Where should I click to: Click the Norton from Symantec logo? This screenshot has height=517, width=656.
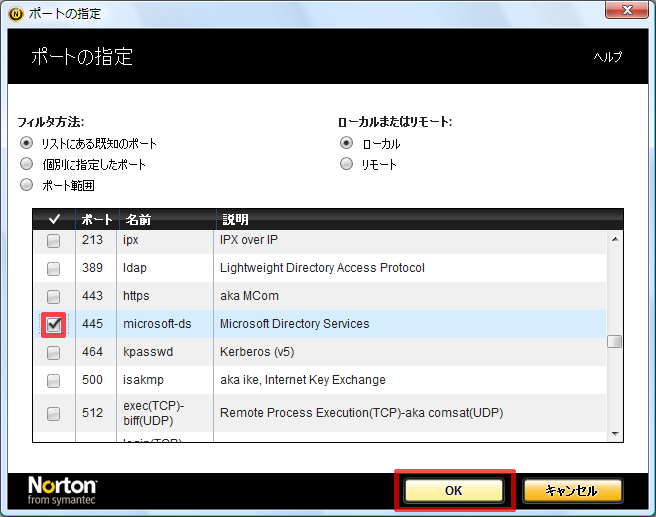coord(62,490)
